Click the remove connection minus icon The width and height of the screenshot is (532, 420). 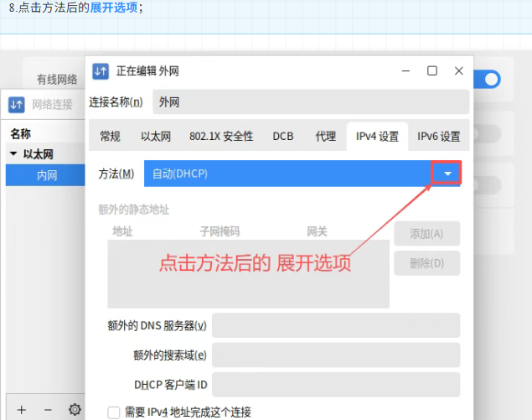click(48, 409)
